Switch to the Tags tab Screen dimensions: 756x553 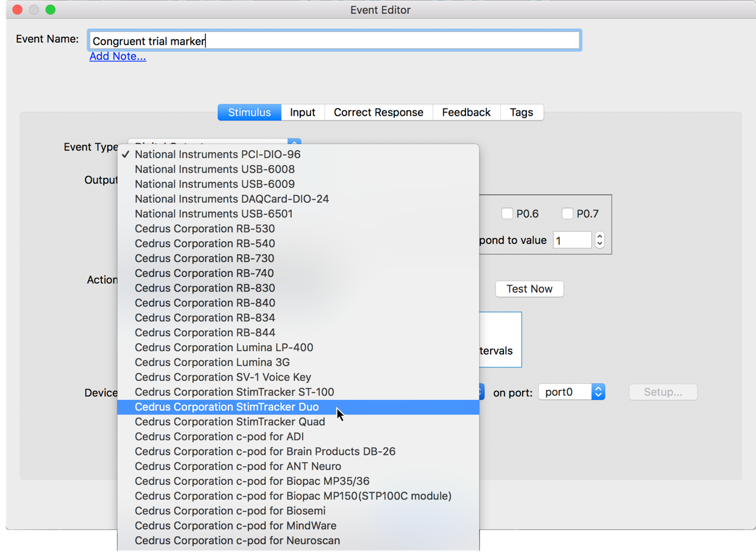(521, 112)
